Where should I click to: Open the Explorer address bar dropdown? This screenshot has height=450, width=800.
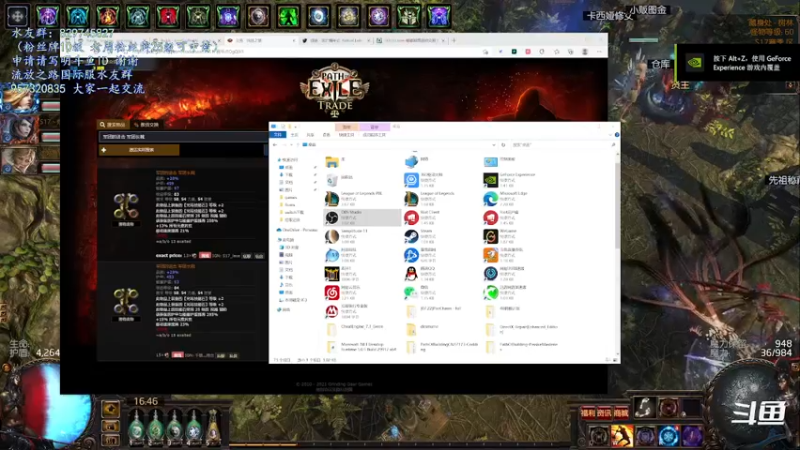[493, 145]
